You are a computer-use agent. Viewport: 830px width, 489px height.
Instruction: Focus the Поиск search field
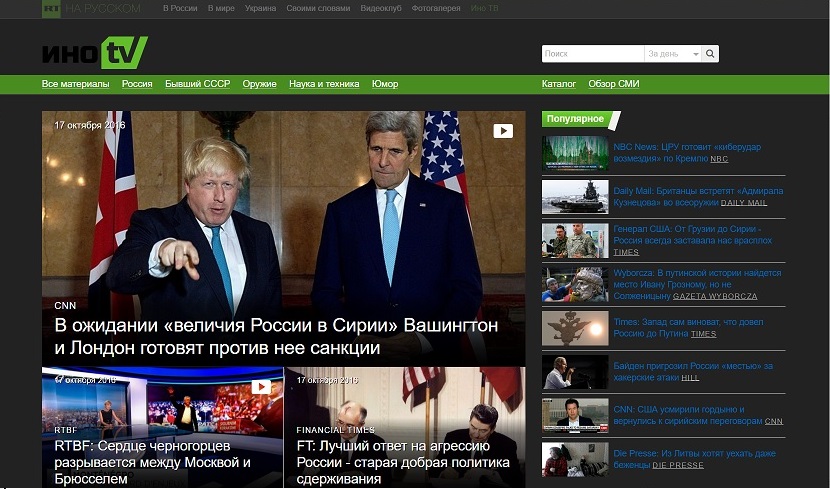tap(593, 53)
